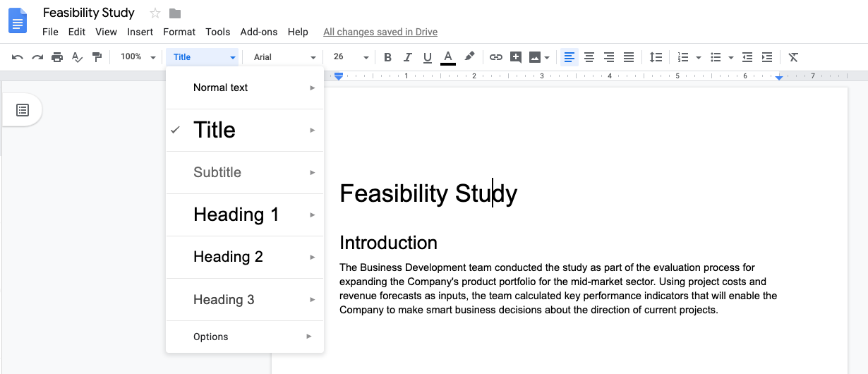
Task: Open the Insert menu
Action: (140, 32)
